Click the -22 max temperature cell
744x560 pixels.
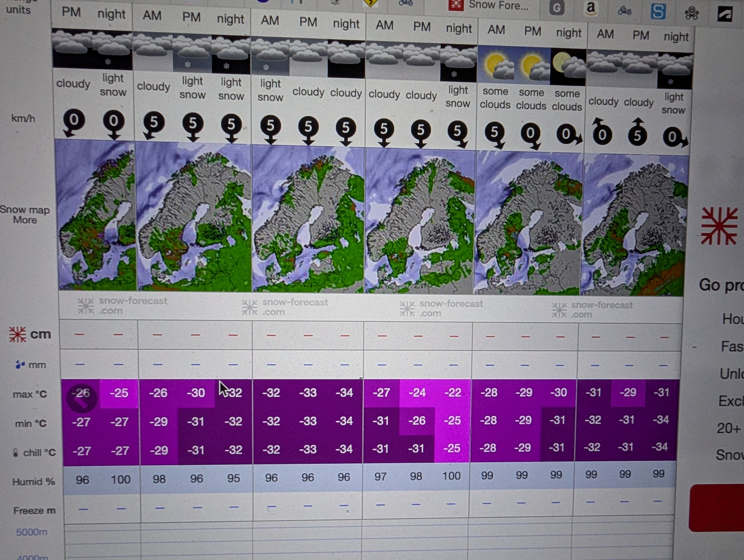click(453, 393)
